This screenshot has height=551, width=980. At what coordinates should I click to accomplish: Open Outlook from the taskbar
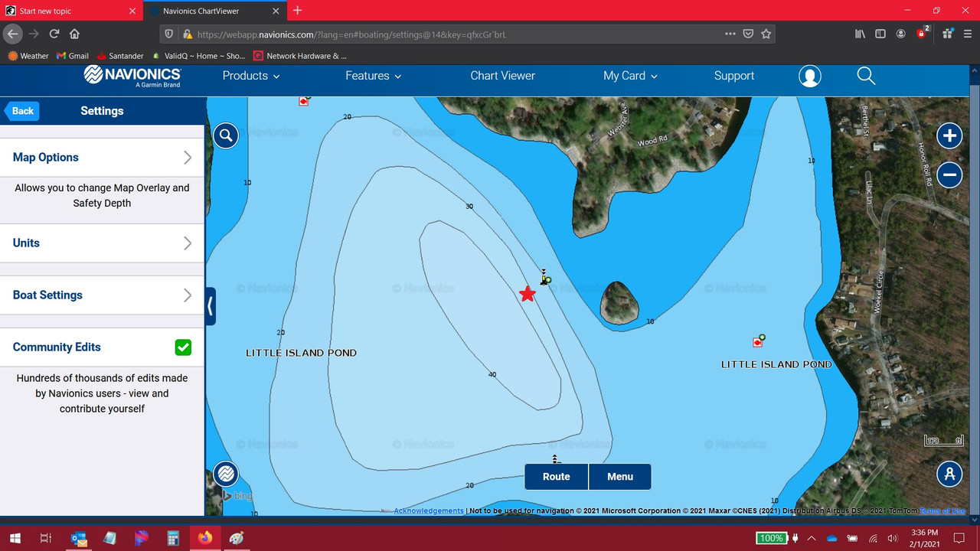(x=79, y=538)
